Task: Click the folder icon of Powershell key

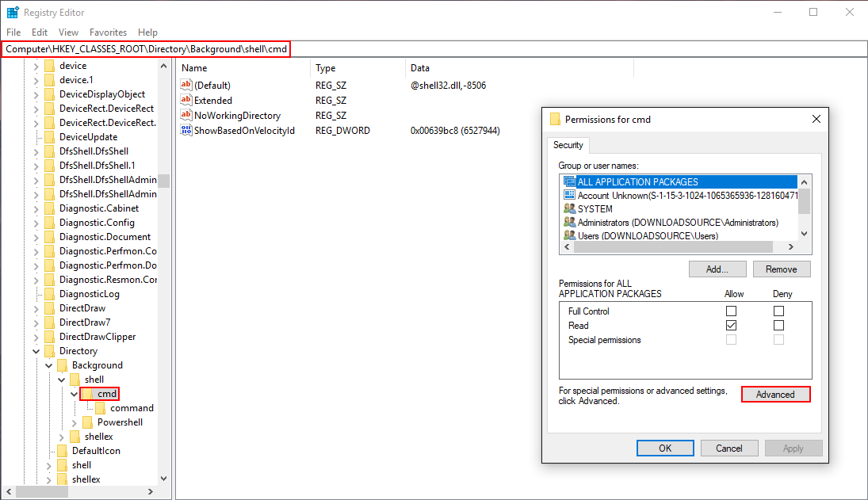Action: 88,422
